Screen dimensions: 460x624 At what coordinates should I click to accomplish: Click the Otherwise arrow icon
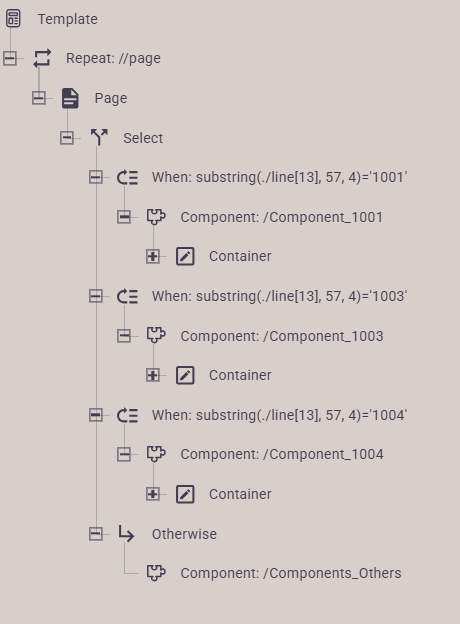(126, 534)
